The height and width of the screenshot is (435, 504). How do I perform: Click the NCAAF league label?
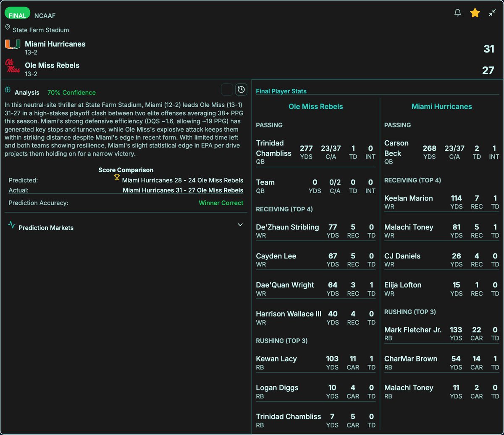click(x=45, y=16)
